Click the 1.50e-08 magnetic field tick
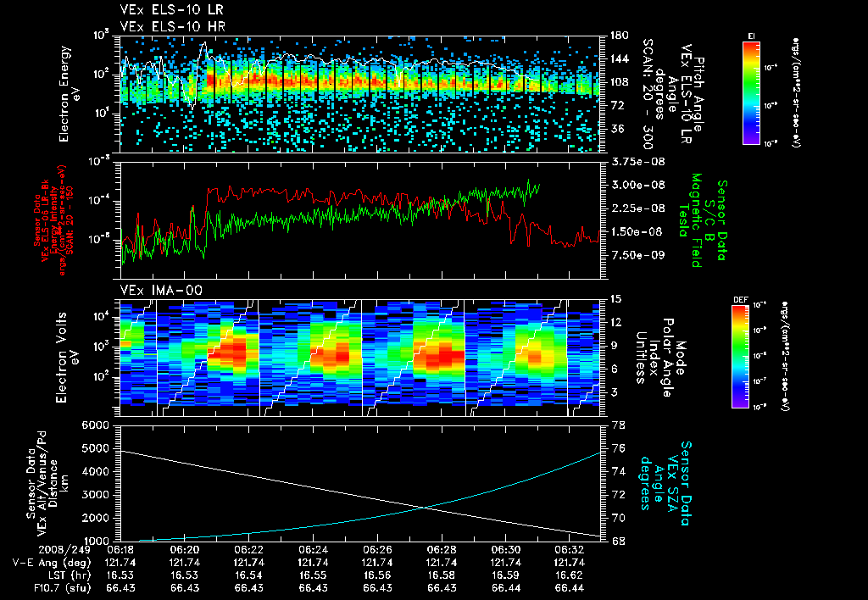 coord(637,232)
